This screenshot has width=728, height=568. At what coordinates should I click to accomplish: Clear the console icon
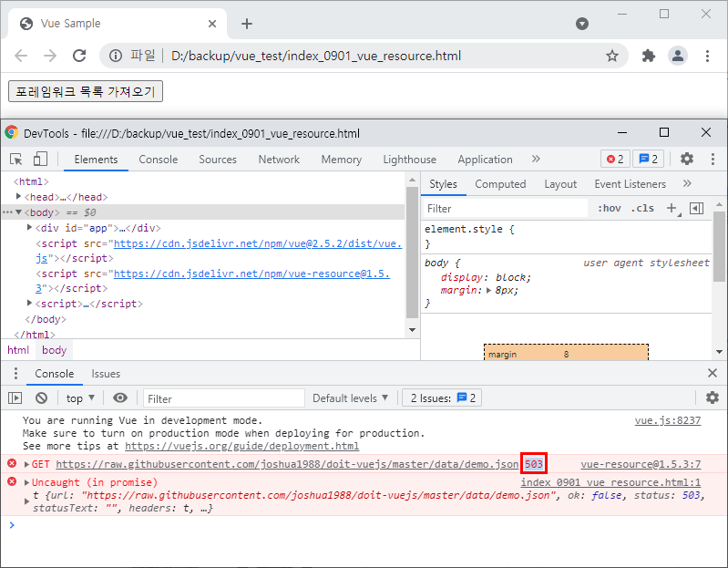[x=41, y=398]
